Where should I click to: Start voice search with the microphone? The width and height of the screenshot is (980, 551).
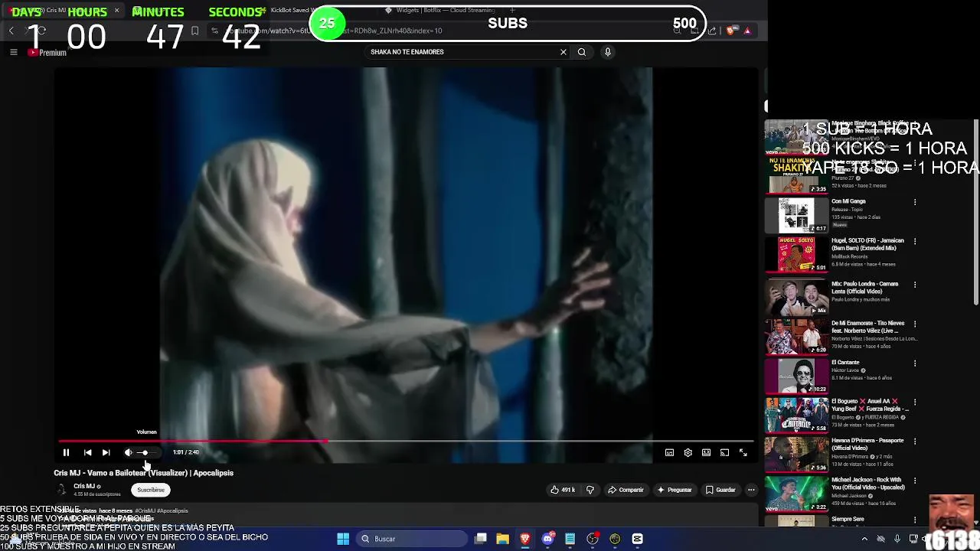[608, 52]
